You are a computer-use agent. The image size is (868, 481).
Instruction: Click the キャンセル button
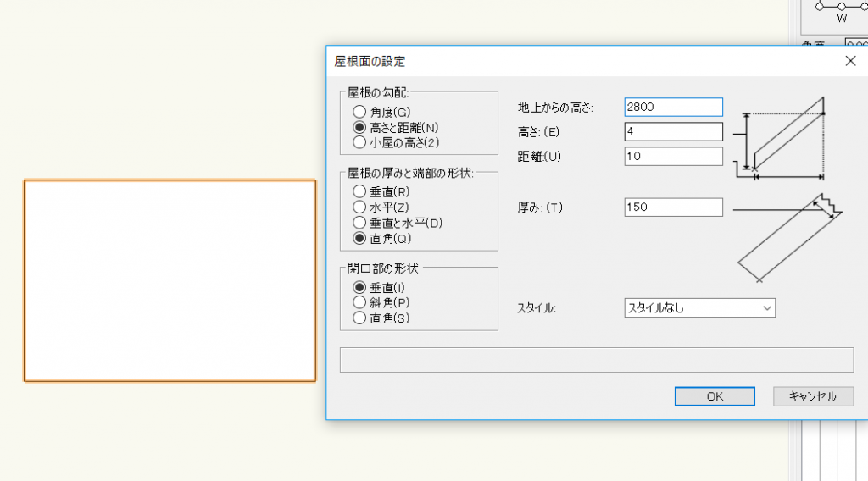tap(812, 396)
